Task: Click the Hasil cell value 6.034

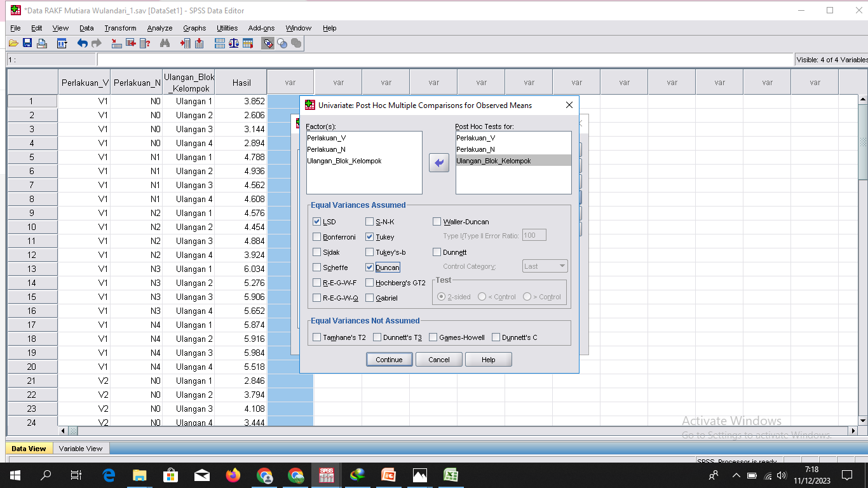Action: tap(241, 269)
